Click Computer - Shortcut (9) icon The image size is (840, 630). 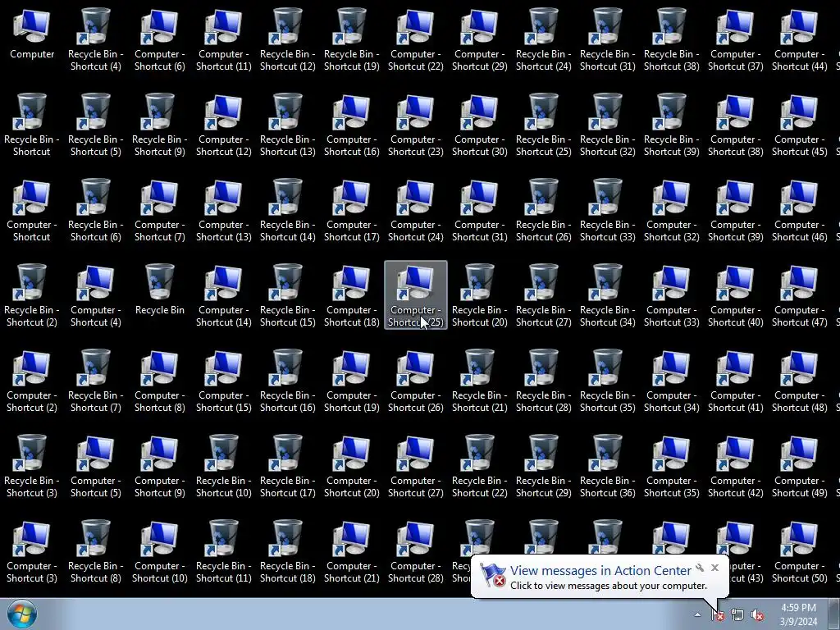pos(160,466)
